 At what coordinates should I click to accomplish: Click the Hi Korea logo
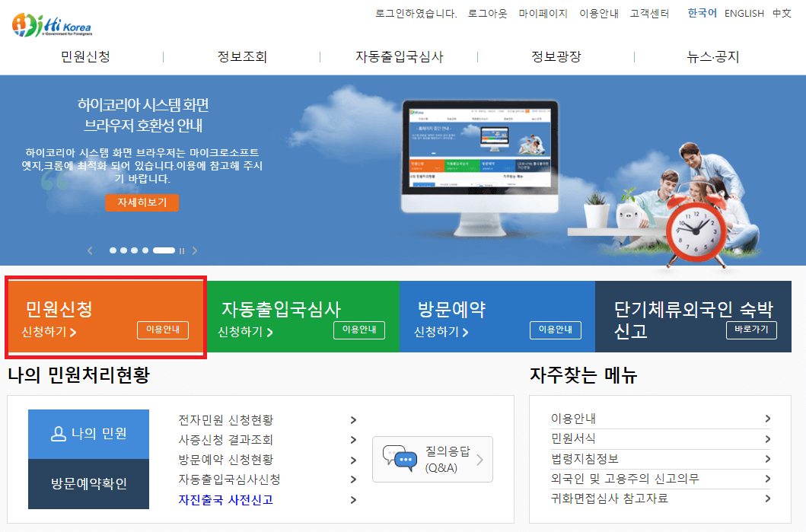point(50,25)
